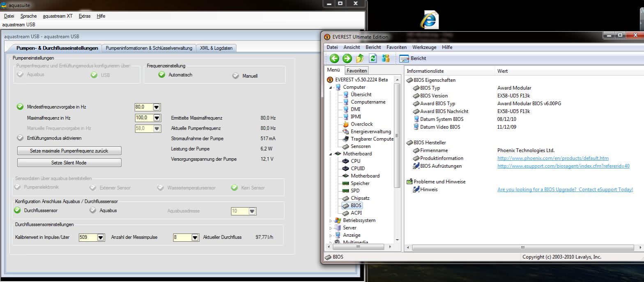Select CPU in the EVEREST tree
Viewport: 644px width, 282px height.
(x=356, y=161)
